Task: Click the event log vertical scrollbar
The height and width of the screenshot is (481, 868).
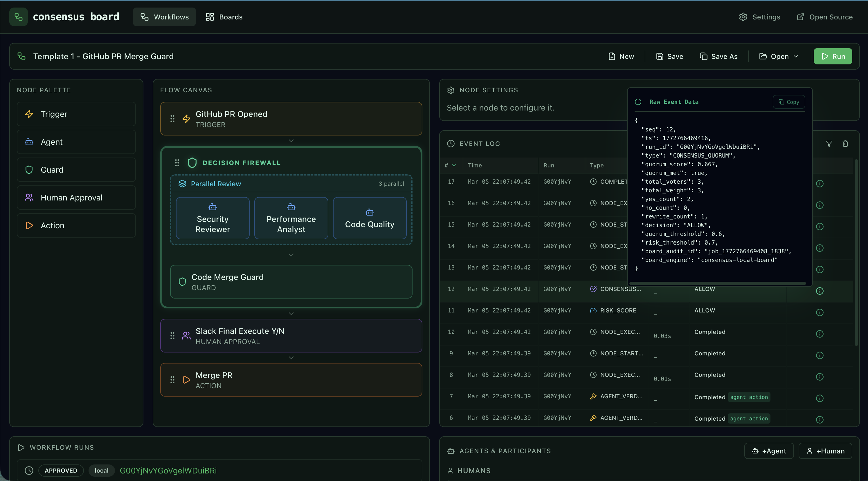Action: [x=856, y=253]
